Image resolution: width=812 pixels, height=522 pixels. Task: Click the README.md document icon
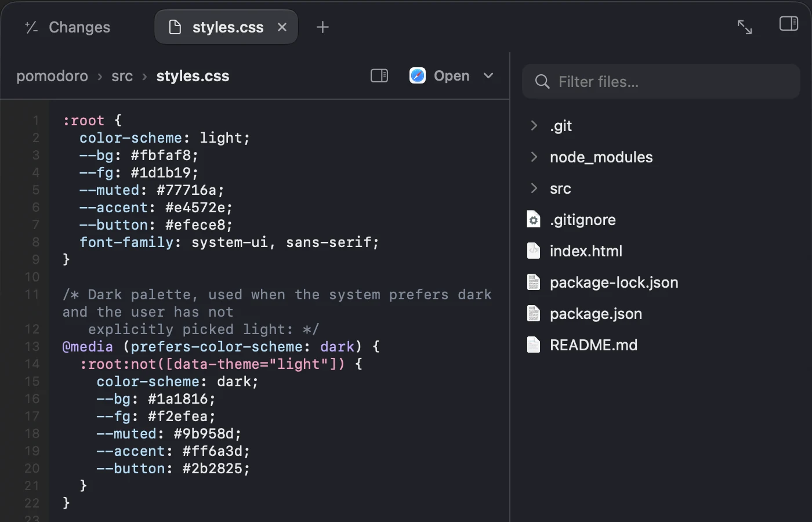[x=534, y=345]
